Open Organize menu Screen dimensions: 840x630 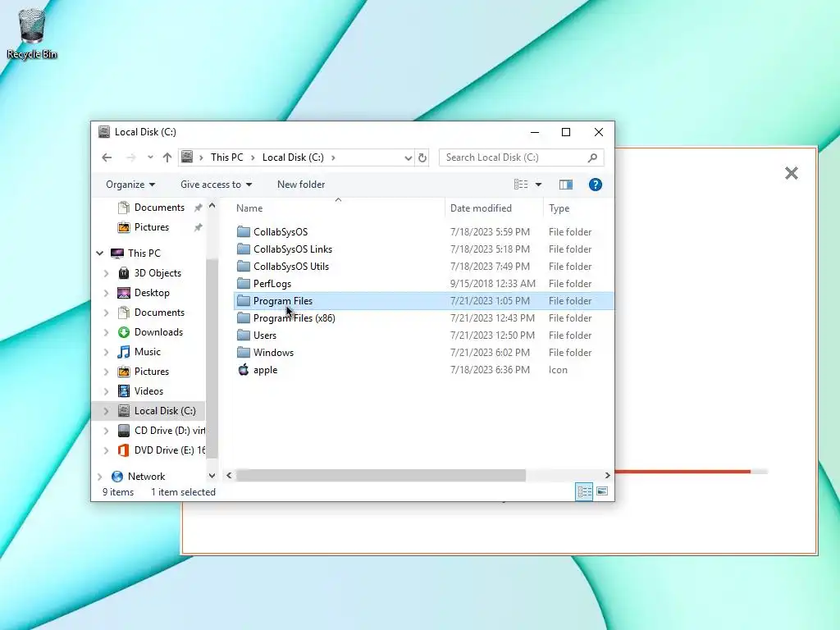coord(130,185)
